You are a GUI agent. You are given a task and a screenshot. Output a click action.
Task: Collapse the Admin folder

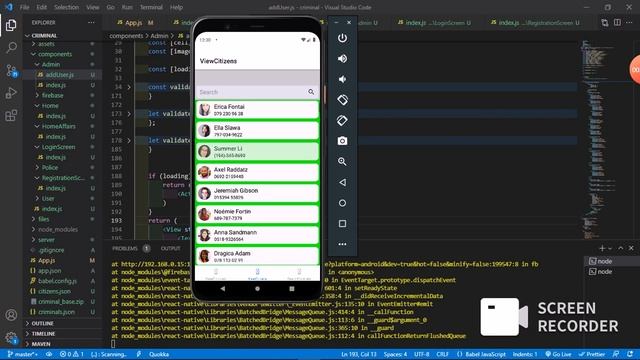(x=37, y=64)
